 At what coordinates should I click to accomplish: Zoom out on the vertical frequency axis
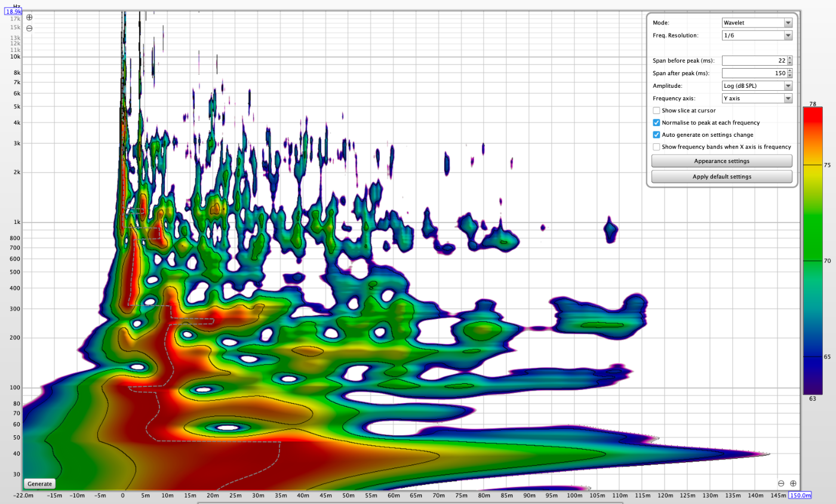pos(29,28)
